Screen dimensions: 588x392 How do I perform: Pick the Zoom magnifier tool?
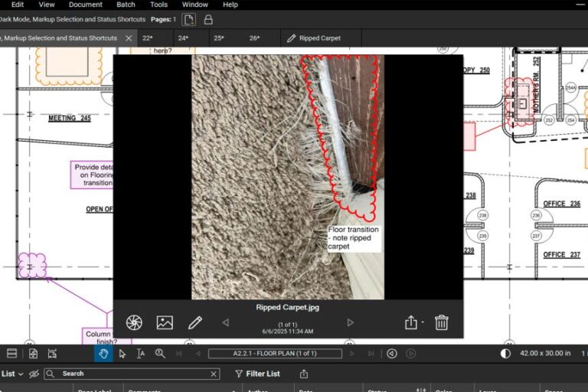pos(160,353)
